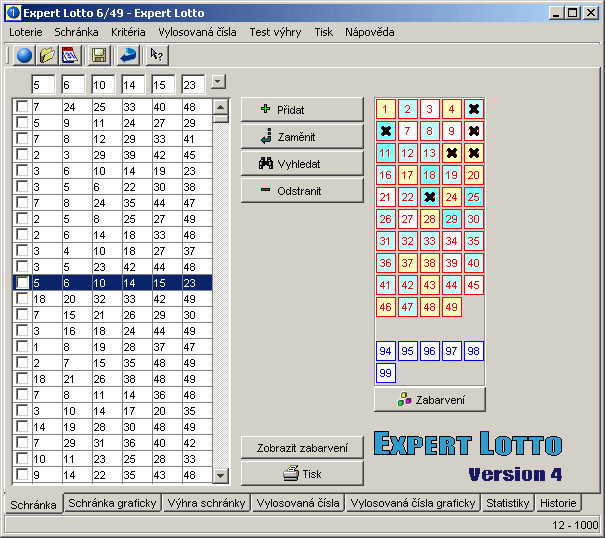Check the row 7 8 12 29 33 41
This screenshot has width=605, height=538.
click(22, 139)
